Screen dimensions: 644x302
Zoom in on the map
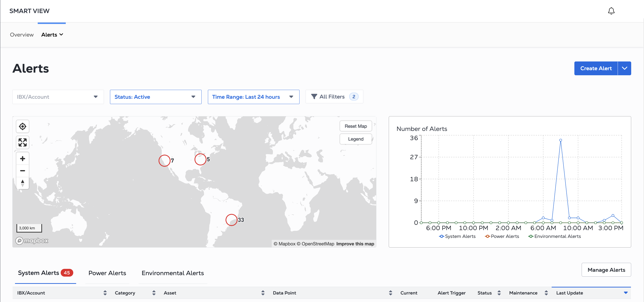[x=22, y=159]
